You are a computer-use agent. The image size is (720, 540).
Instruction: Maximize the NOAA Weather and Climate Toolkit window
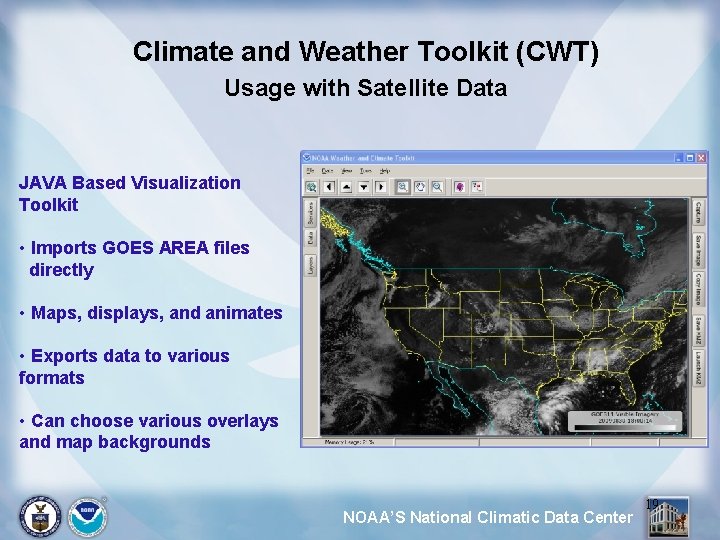[690, 158]
